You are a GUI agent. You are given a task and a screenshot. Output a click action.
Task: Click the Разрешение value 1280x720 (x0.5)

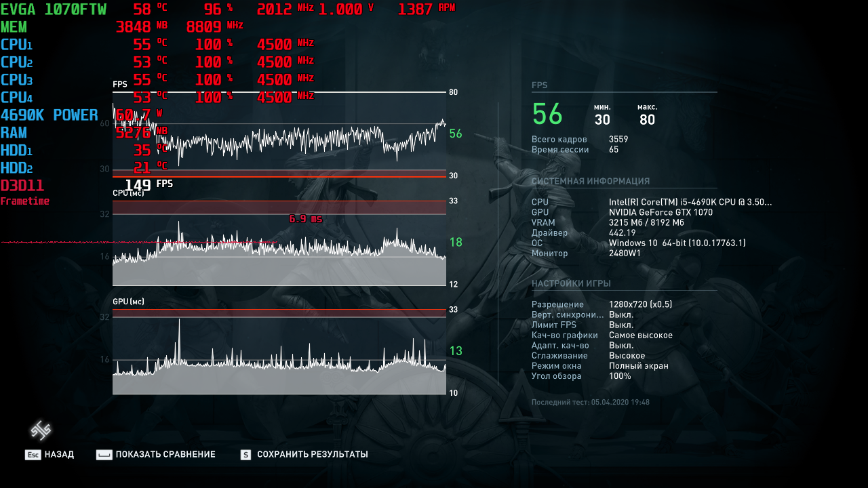click(640, 304)
